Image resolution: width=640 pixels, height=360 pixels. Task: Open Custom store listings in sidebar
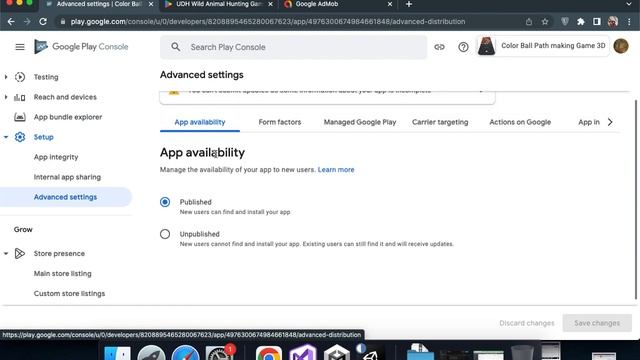(69, 293)
